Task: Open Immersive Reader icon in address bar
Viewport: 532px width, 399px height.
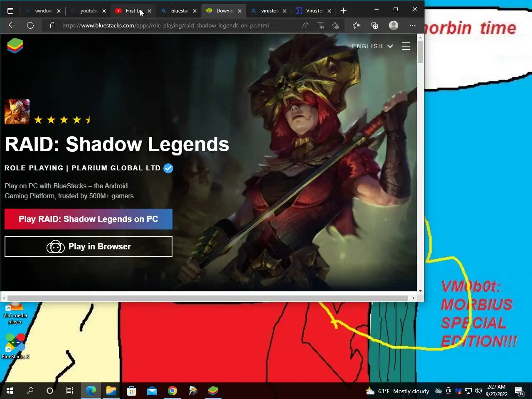Action: 320,25
